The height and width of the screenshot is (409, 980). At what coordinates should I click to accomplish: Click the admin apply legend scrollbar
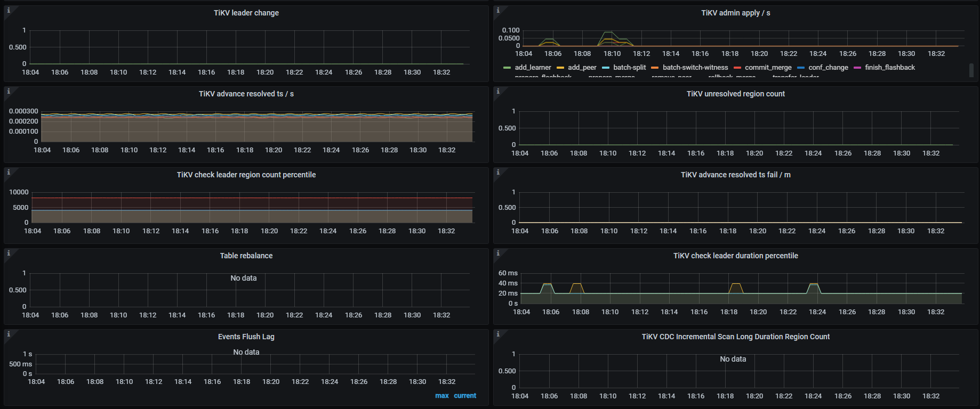click(971, 70)
